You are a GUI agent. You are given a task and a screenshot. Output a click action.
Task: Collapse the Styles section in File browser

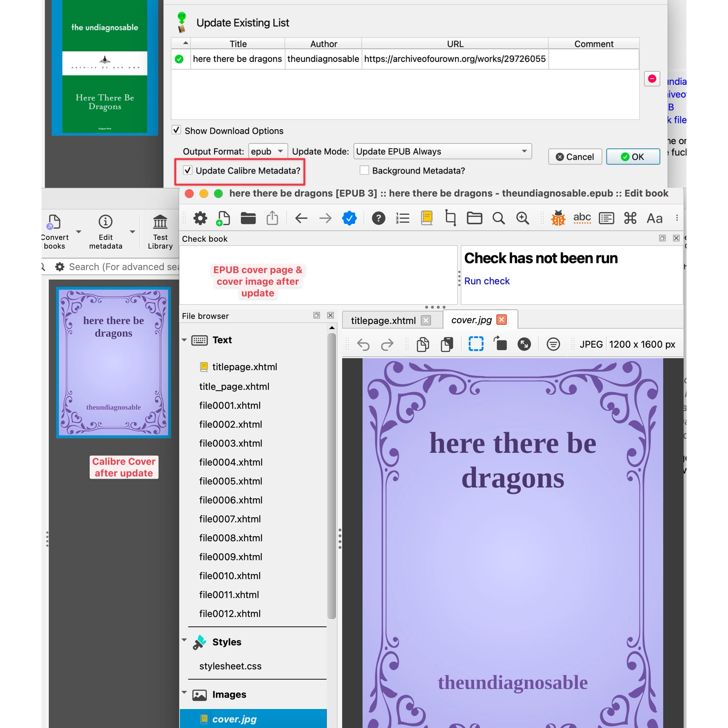(184, 640)
